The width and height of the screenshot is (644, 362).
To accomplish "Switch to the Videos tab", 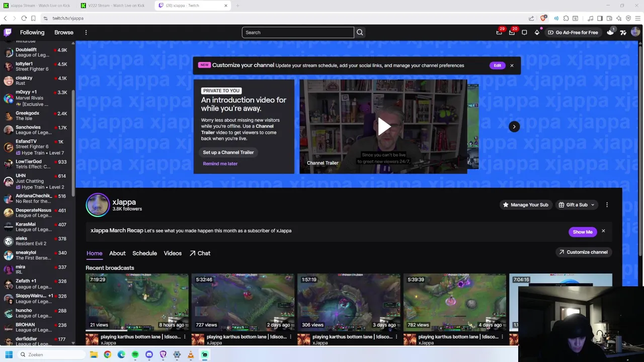I will click(x=173, y=253).
